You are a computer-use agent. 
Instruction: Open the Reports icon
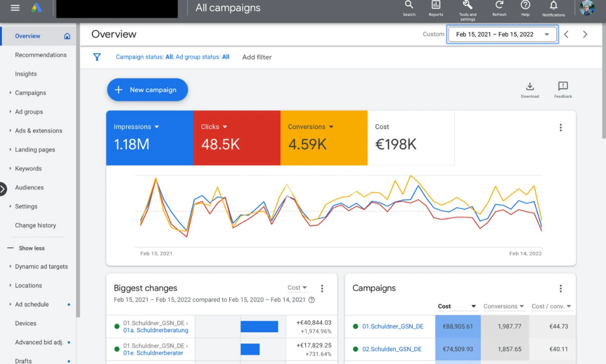[436, 5]
